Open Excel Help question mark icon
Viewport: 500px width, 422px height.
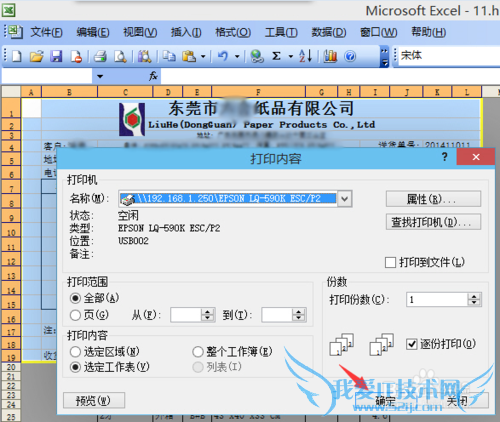350,56
